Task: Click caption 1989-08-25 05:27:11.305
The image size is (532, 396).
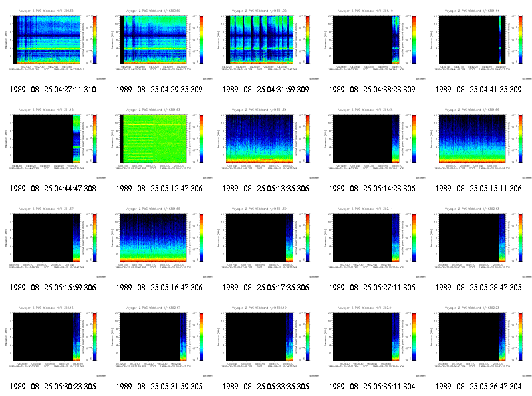Action: point(372,288)
